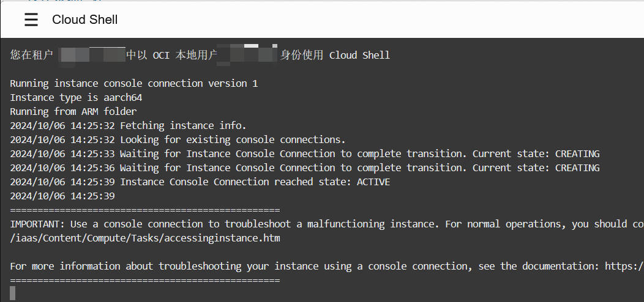
Task: Click the 'Instance type is aarch64' line
Action: [76, 97]
